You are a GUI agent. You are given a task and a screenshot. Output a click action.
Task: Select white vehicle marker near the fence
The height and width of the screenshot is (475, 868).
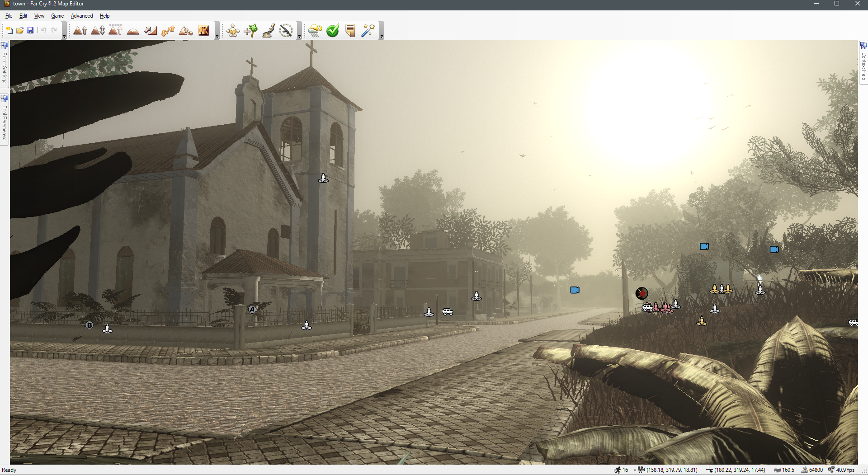pos(447,312)
